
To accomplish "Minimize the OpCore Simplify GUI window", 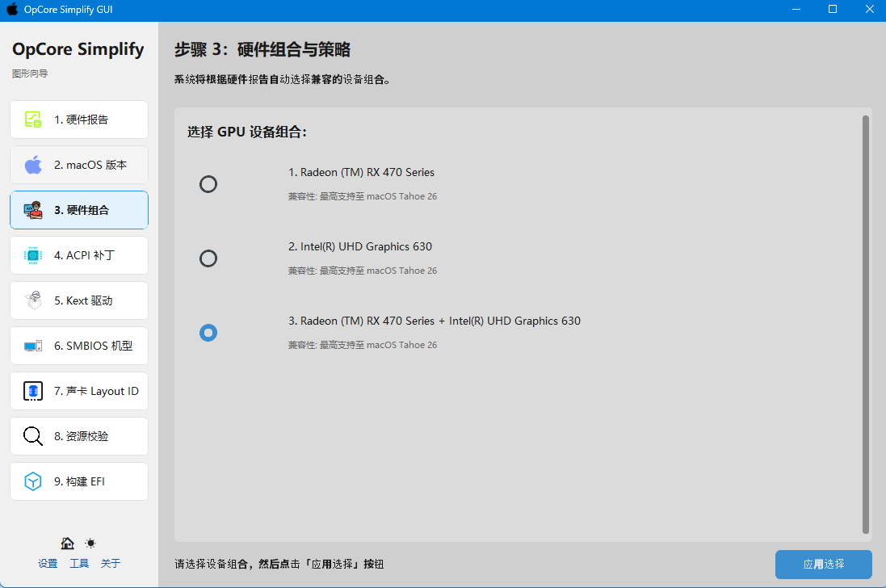I will coord(796,10).
